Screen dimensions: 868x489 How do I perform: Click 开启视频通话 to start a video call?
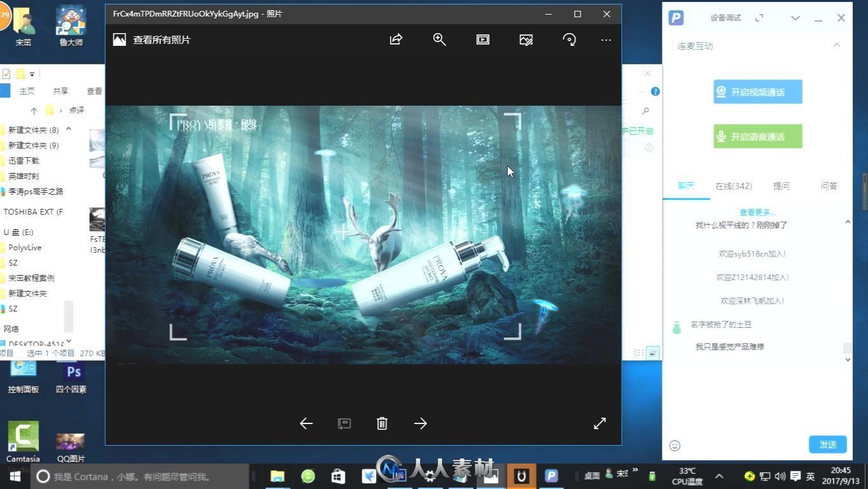point(757,92)
